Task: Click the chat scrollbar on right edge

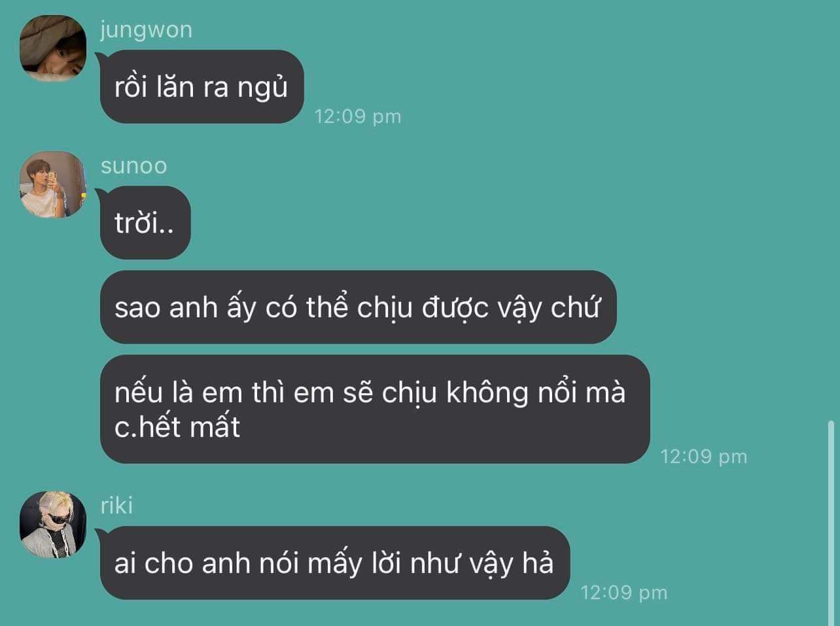Action: click(831, 521)
